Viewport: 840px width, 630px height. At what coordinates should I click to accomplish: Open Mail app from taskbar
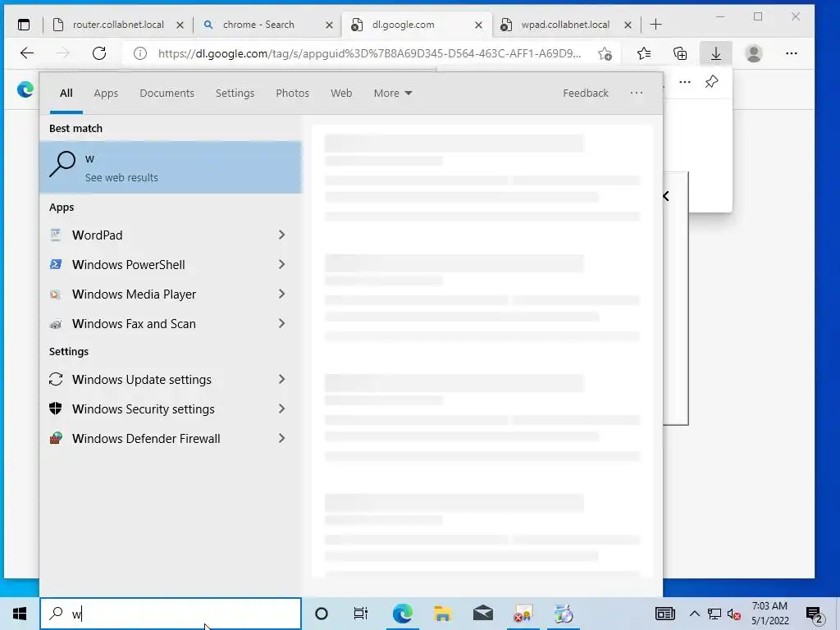tap(482, 614)
